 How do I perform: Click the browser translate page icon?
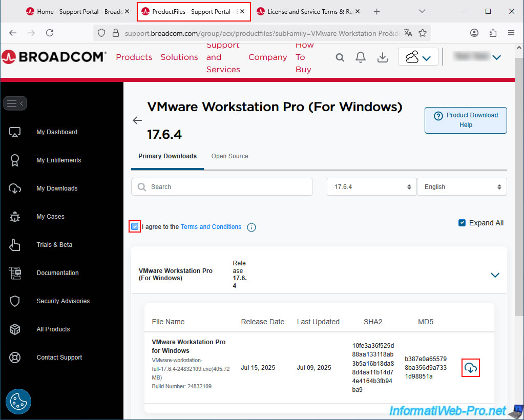point(408,33)
